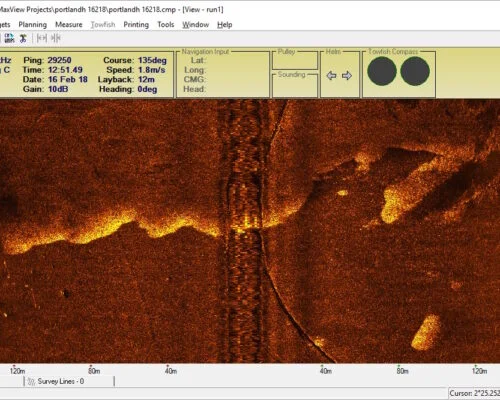500x400 pixels.
Task: Click the Survey Lines status icon
Action: coord(32,381)
